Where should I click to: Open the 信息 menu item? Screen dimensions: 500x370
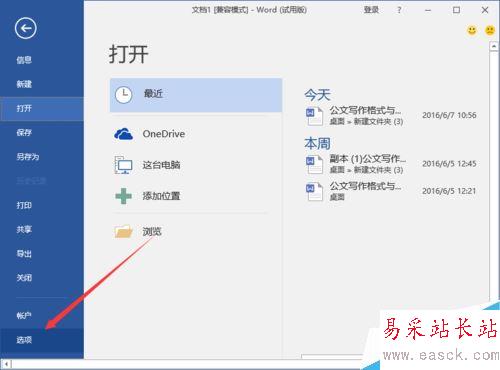click(24, 60)
